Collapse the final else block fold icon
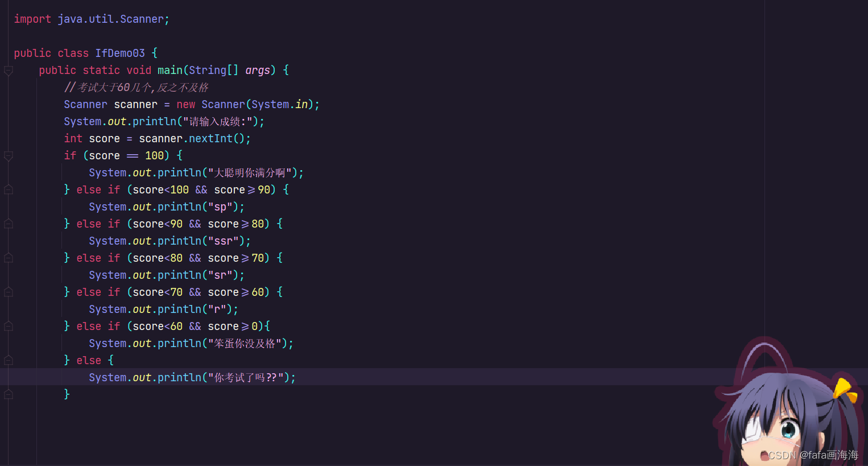868x466 pixels. (8, 360)
